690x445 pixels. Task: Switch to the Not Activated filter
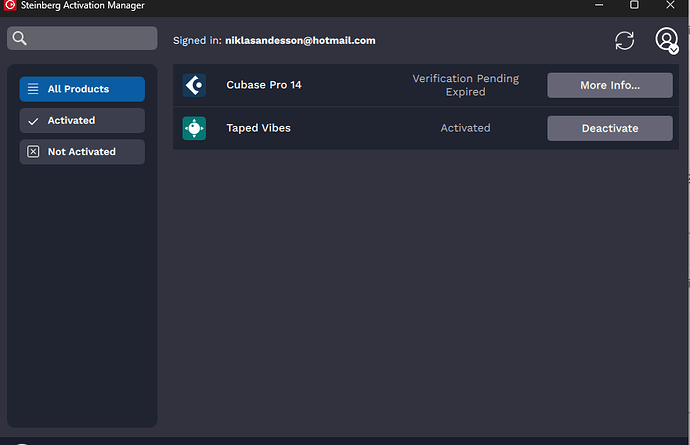[82, 152]
